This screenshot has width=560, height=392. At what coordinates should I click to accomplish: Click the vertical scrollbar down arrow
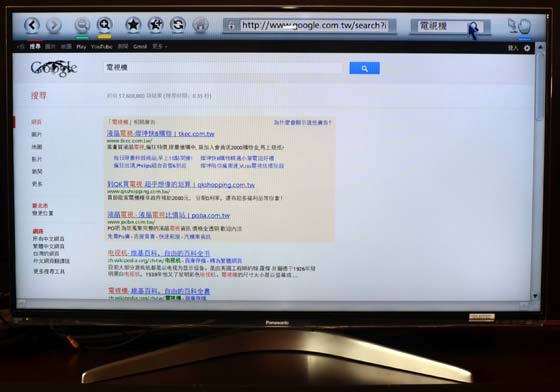pyautogui.click(x=535, y=296)
